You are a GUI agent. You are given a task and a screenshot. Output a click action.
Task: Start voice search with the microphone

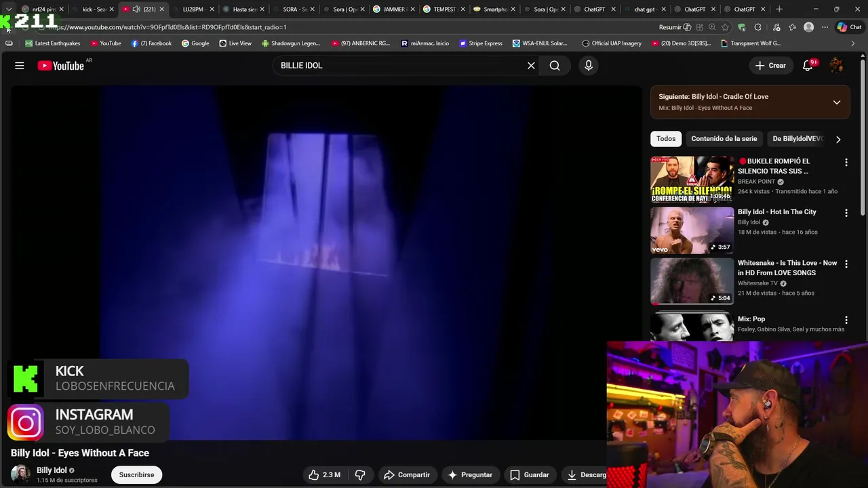pyautogui.click(x=589, y=66)
